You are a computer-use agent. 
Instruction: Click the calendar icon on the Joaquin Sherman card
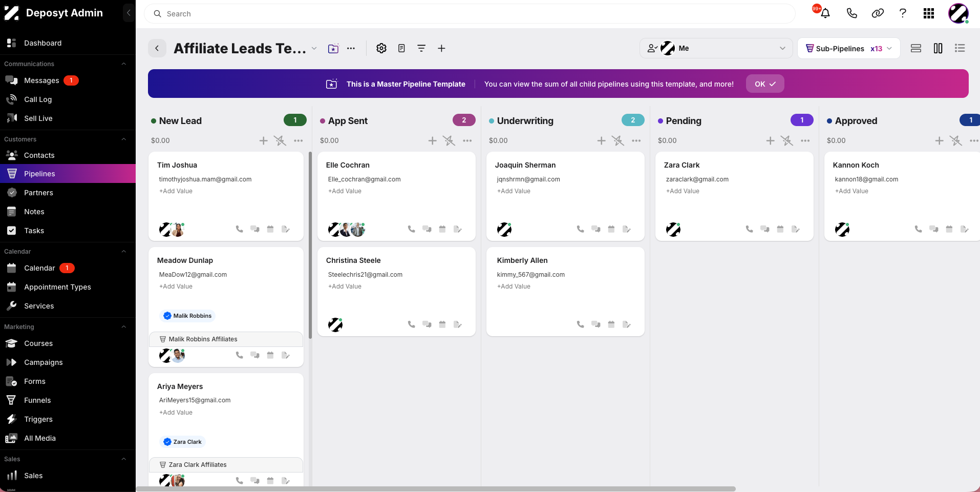[611, 229]
